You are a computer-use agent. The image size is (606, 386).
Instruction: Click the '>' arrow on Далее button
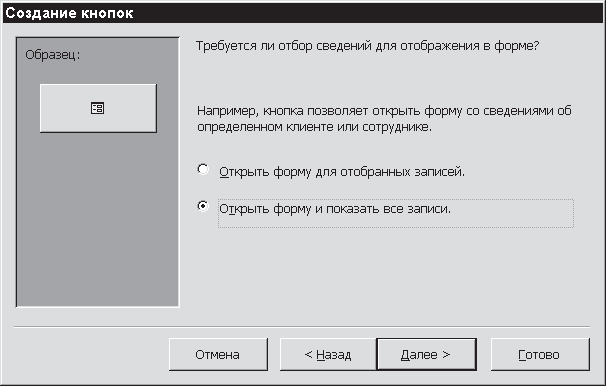(x=446, y=354)
